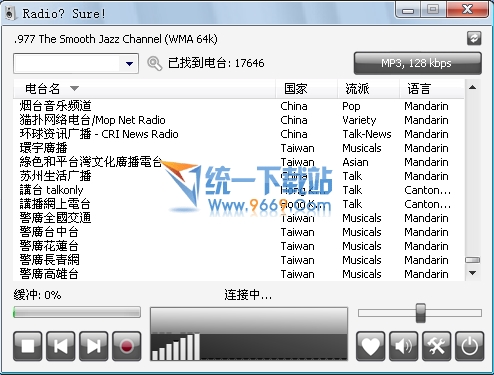
Task: Click the refresh icon next to station title
Action: point(474,38)
